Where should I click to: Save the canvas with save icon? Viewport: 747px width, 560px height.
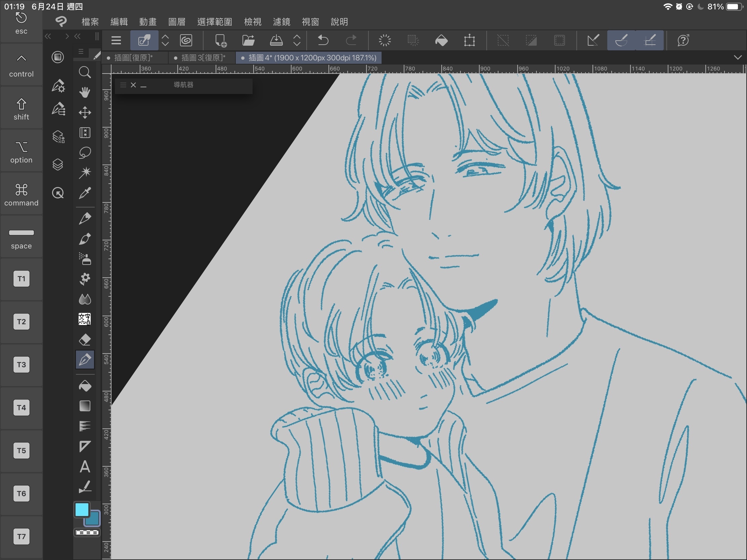pos(276,41)
